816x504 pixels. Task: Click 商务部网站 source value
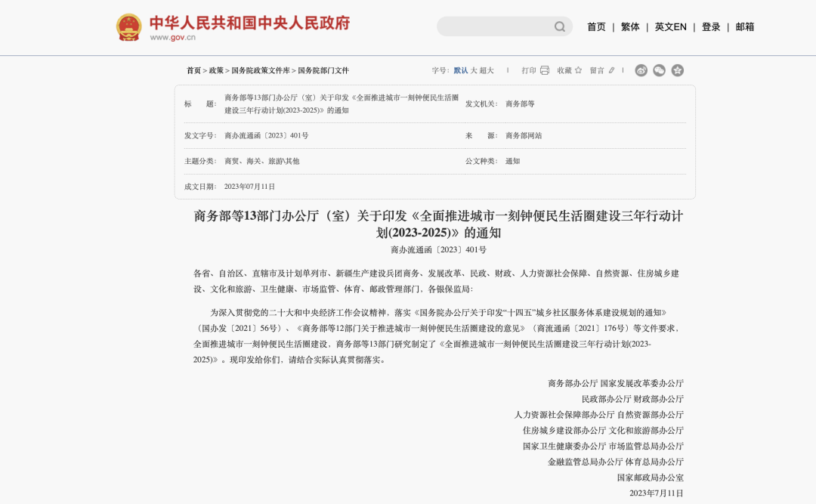[524, 135]
